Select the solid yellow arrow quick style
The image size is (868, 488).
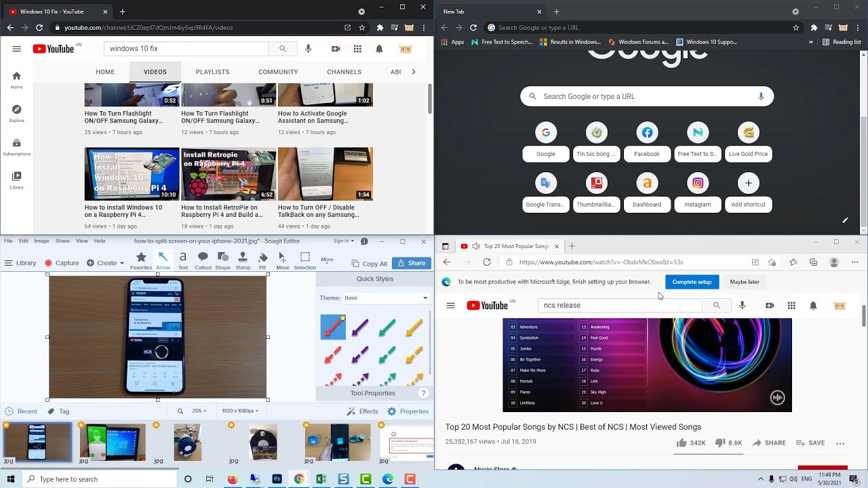414,328
